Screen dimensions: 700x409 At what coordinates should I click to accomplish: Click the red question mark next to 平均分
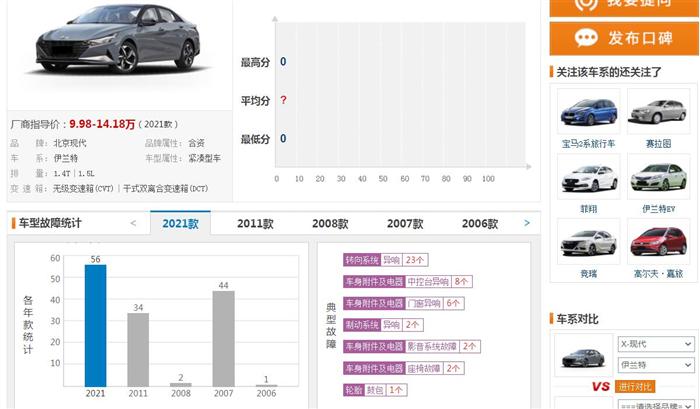283,100
